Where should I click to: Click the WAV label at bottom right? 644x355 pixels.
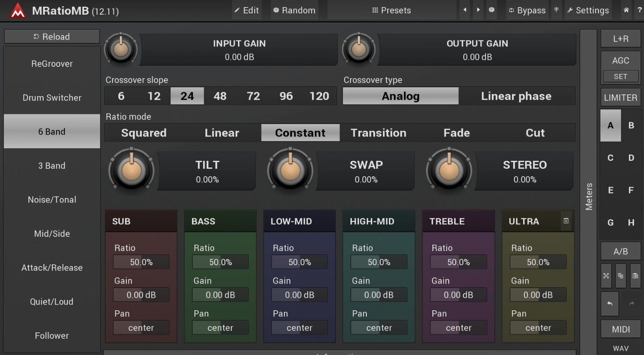(x=621, y=348)
